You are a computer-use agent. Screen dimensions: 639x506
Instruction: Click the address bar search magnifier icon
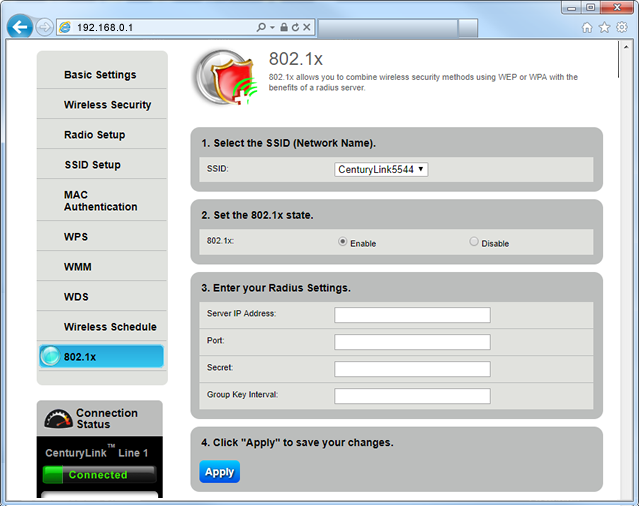click(261, 27)
